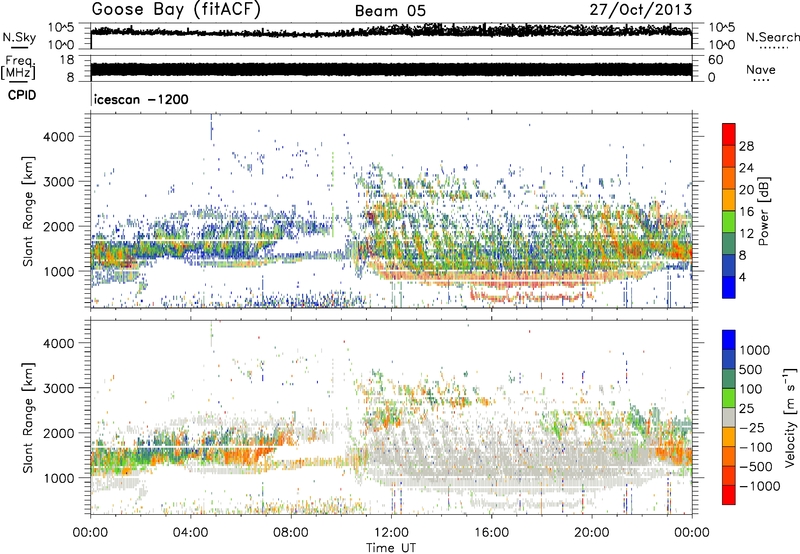Click the "60" tick on the Nave axis
The height and width of the screenshot is (554, 800).
click(716, 60)
